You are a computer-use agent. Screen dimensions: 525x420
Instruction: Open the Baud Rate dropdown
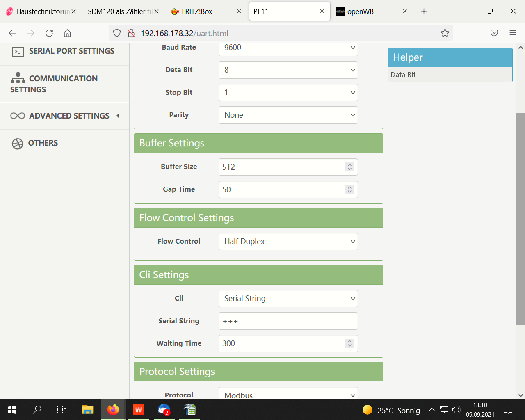(288, 48)
